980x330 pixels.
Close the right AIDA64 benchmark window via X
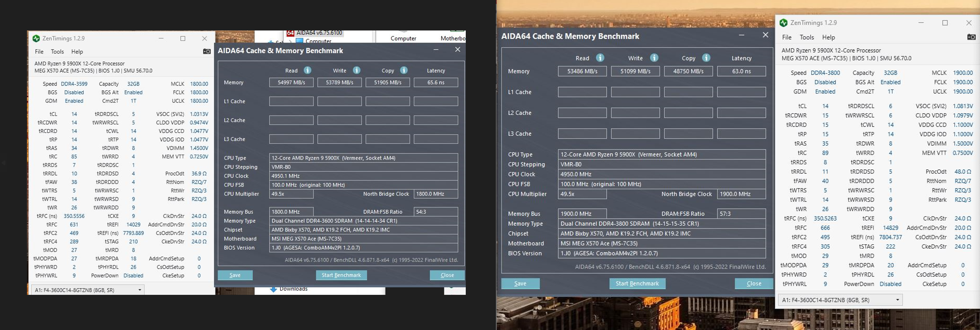point(765,35)
